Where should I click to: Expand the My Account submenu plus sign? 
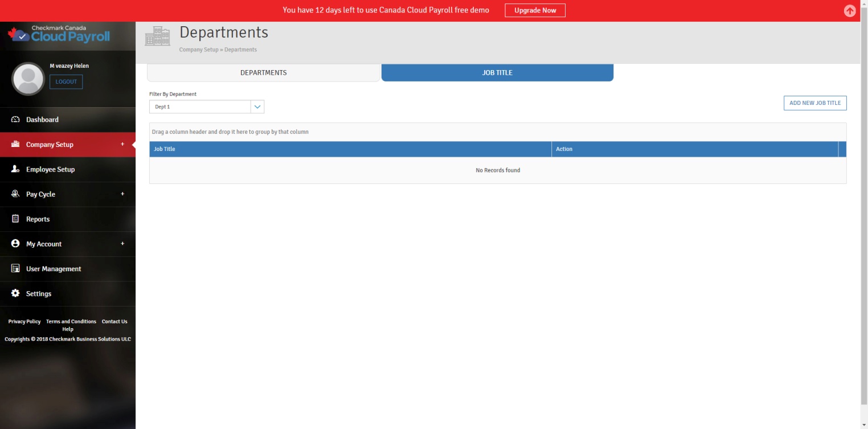coord(122,244)
